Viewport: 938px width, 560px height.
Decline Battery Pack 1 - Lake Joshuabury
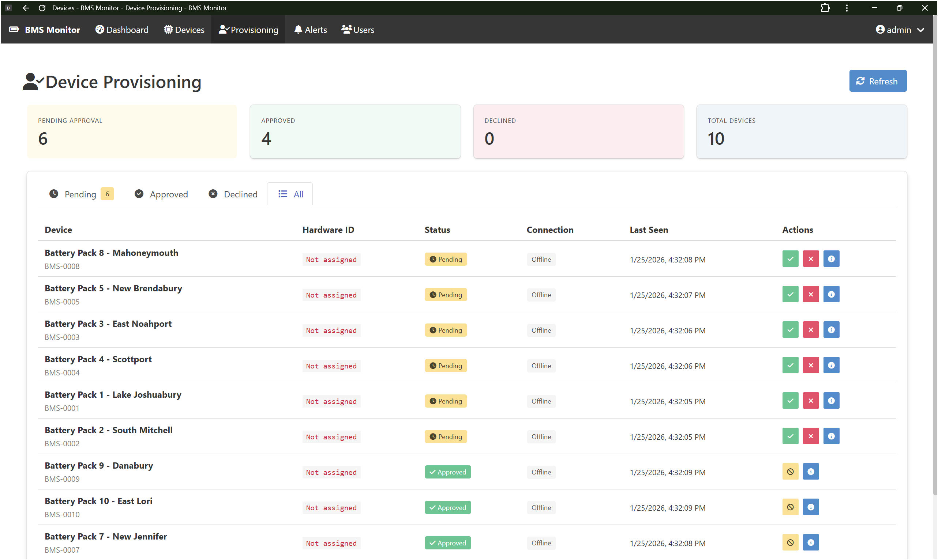[x=810, y=401]
